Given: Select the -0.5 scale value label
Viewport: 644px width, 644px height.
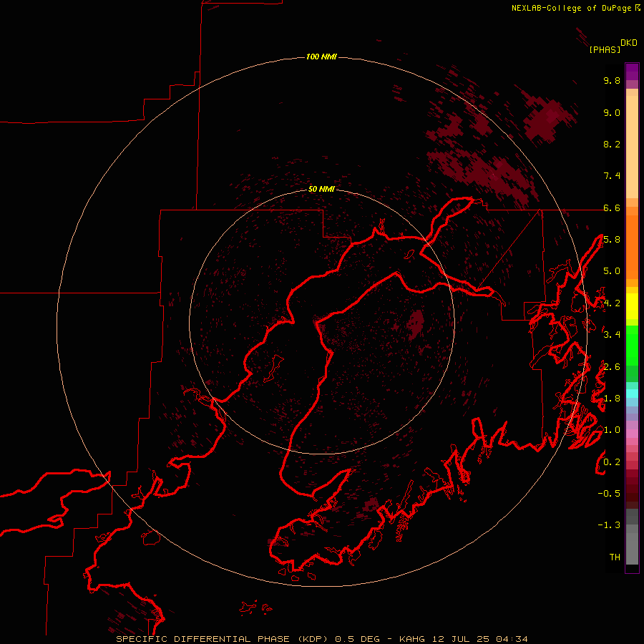Looking at the screenshot, I should tap(609, 494).
